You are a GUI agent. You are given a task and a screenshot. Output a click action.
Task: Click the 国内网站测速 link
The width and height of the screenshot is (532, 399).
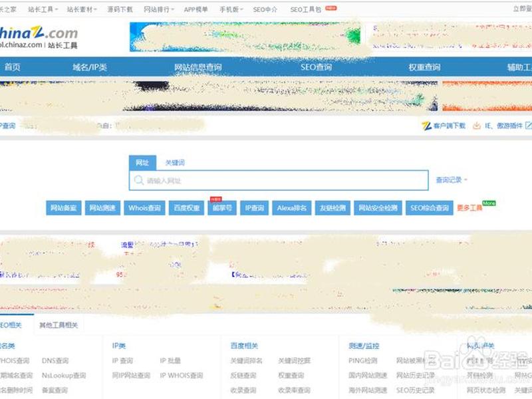[x=368, y=376]
